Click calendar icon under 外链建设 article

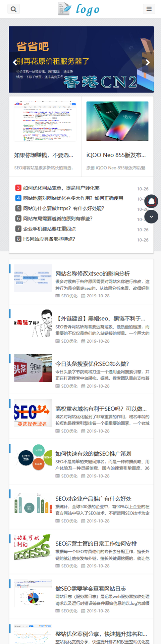pyautogui.click(x=83, y=341)
